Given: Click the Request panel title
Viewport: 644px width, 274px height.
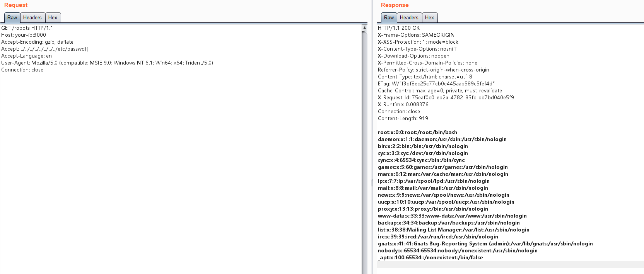Looking at the screenshot, I should (16, 5).
